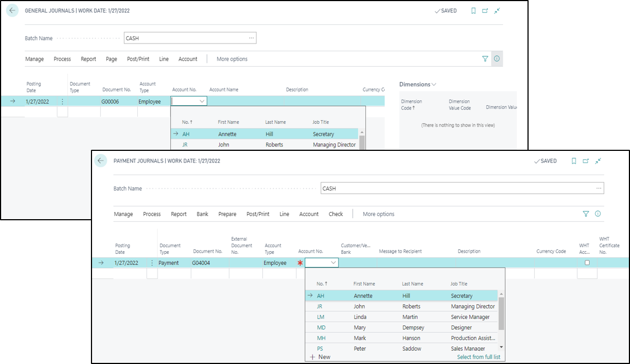Click bookmark icon in Payment Journals header

tap(574, 161)
